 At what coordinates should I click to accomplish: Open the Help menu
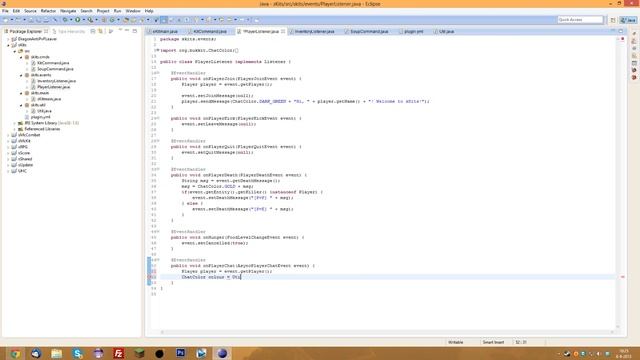pos(149,11)
